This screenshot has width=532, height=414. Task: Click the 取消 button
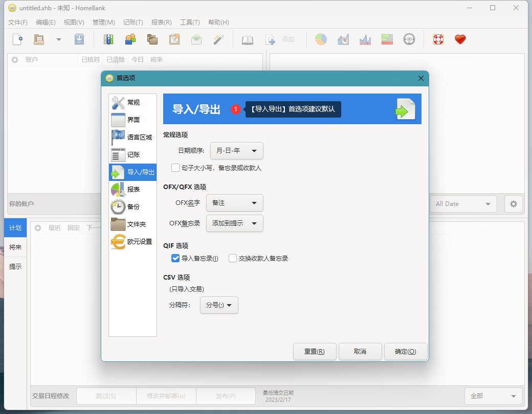[360, 352]
